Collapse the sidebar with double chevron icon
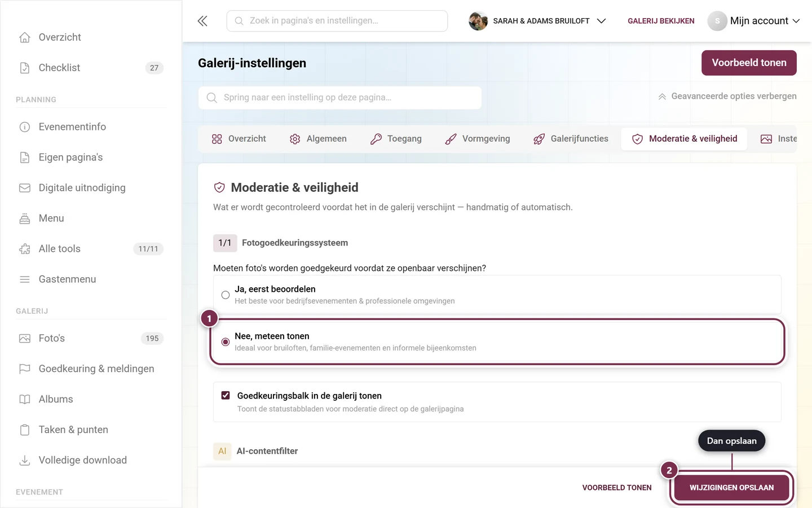 202,21
